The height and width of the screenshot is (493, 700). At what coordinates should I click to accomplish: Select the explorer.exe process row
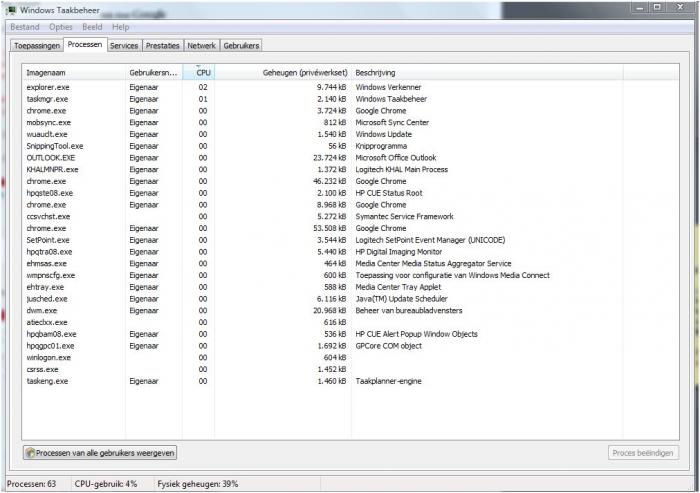(350, 87)
